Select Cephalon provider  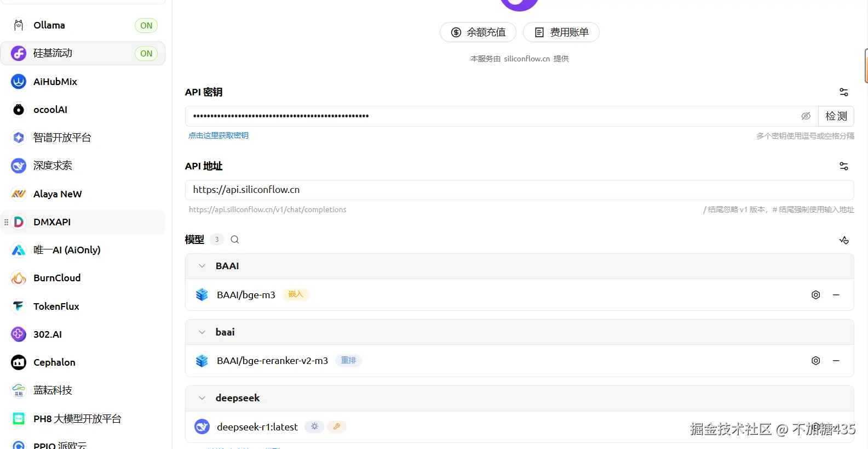83,362
